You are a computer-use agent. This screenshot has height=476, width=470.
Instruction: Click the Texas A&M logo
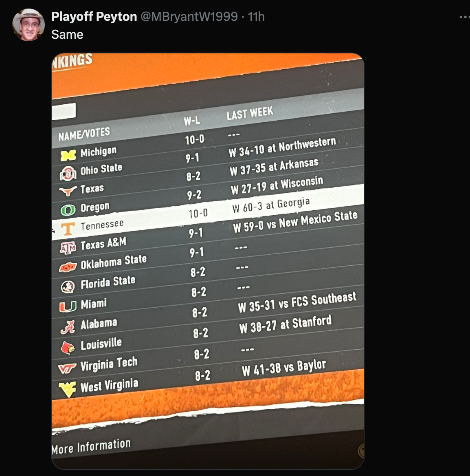68,248
